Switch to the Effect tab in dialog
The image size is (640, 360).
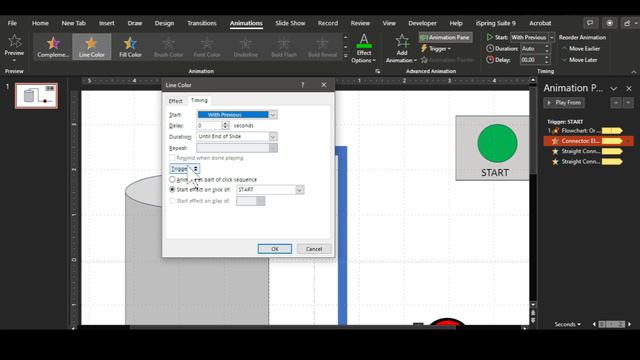click(176, 101)
